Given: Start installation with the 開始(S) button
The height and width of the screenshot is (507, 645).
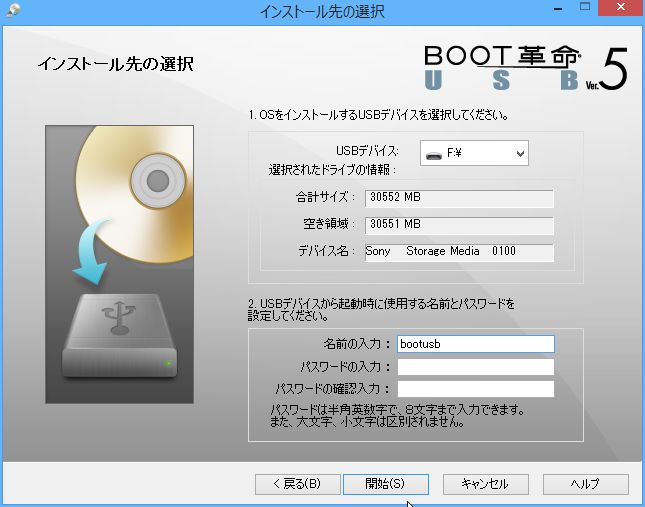Looking at the screenshot, I should coord(385,484).
